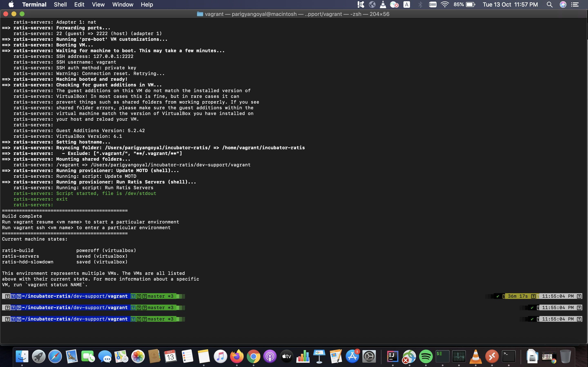Screen dimensions: 588x367
Task: Open the Shell menu in Terminal
Action: click(60, 4)
